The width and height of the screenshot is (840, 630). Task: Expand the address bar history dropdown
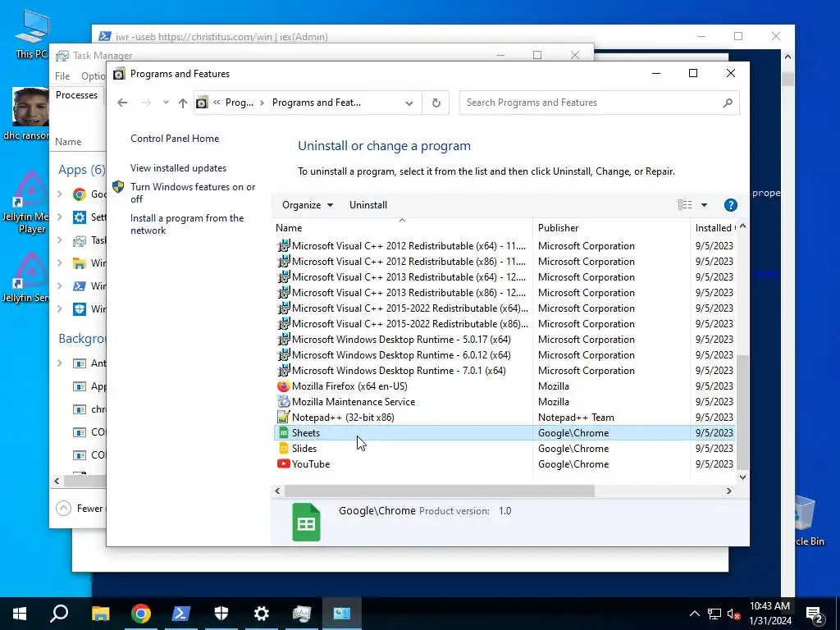coord(409,103)
